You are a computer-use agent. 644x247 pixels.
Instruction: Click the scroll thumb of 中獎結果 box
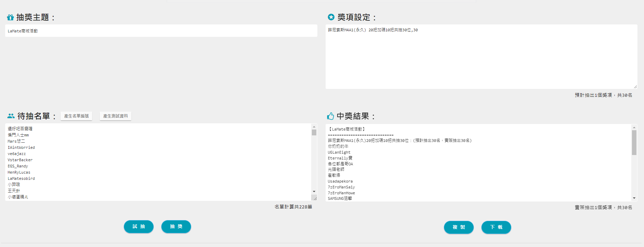(634, 143)
